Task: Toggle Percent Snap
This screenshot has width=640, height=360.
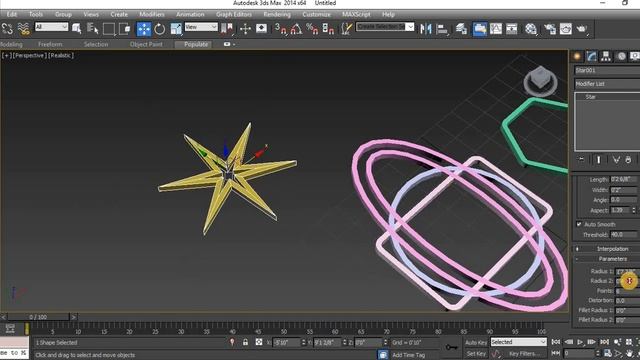Action: coord(312,29)
